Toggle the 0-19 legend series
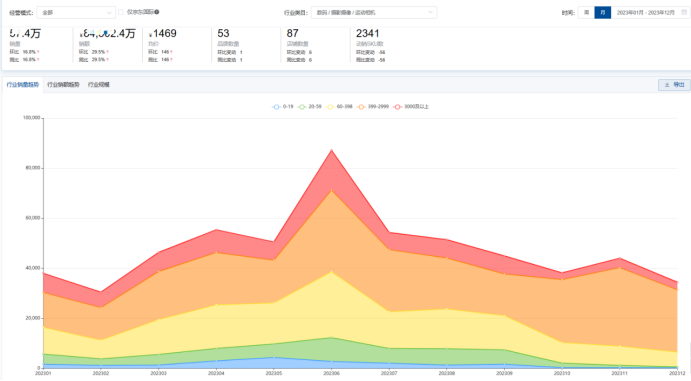The image size is (691, 381). click(282, 107)
